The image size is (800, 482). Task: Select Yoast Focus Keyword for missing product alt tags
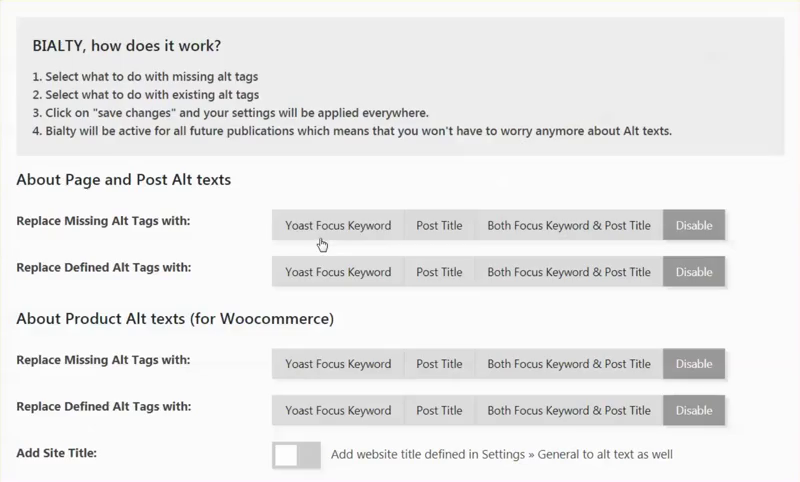tap(338, 364)
